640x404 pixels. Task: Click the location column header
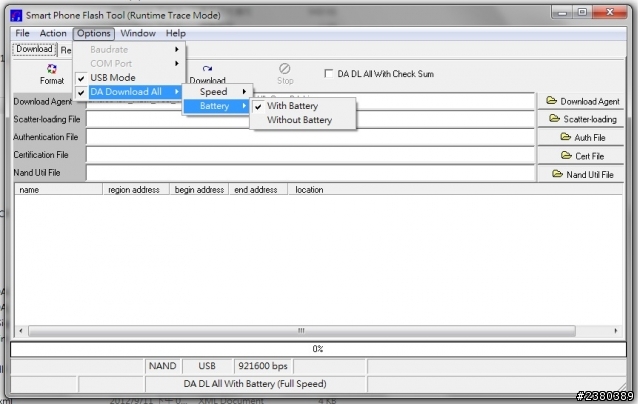[x=456, y=190]
